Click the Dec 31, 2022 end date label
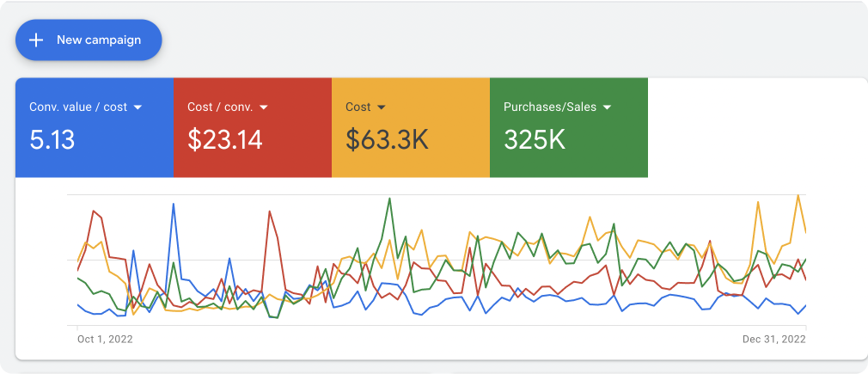 coord(774,339)
